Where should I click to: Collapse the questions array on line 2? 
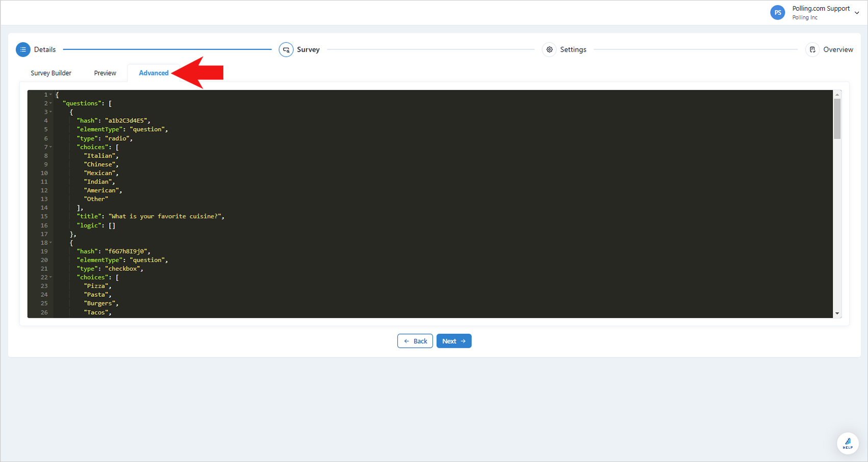(x=50, y=104)
